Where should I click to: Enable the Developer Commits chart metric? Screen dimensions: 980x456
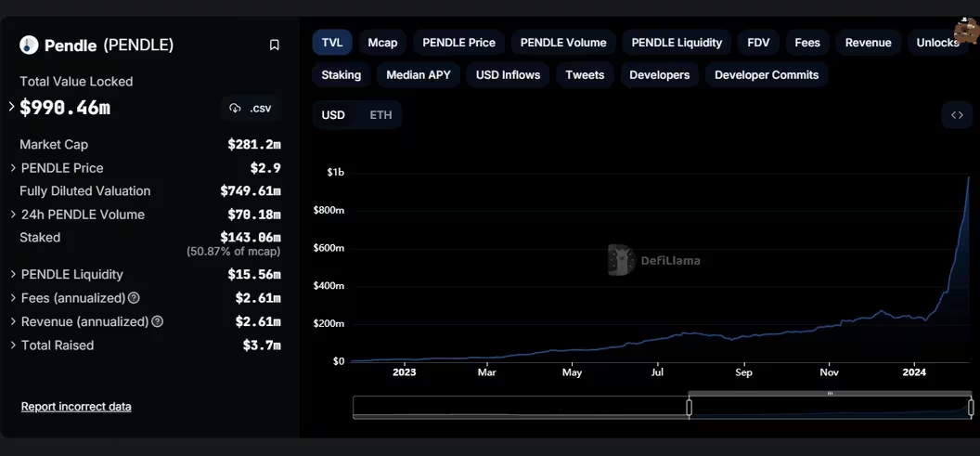(767, 75)
